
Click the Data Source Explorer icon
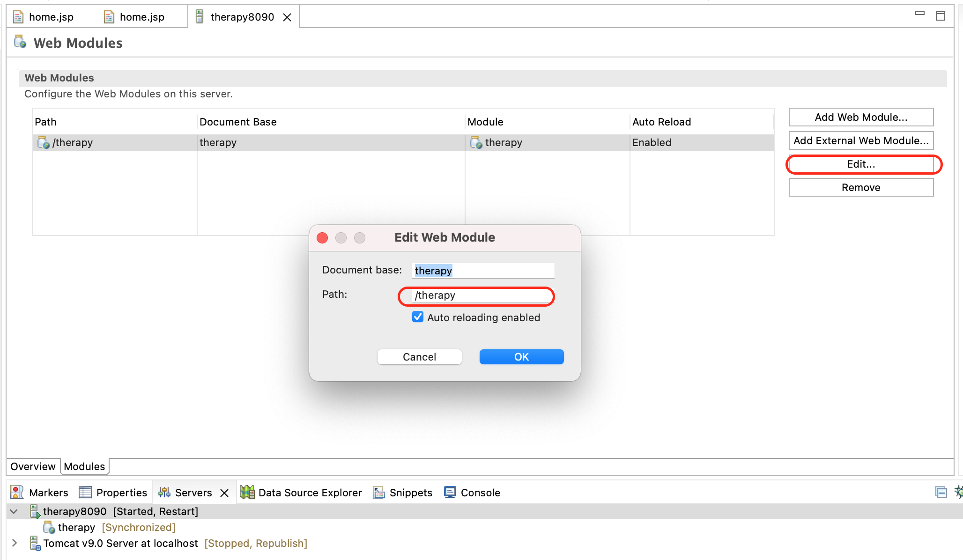[x=247, y=493]
